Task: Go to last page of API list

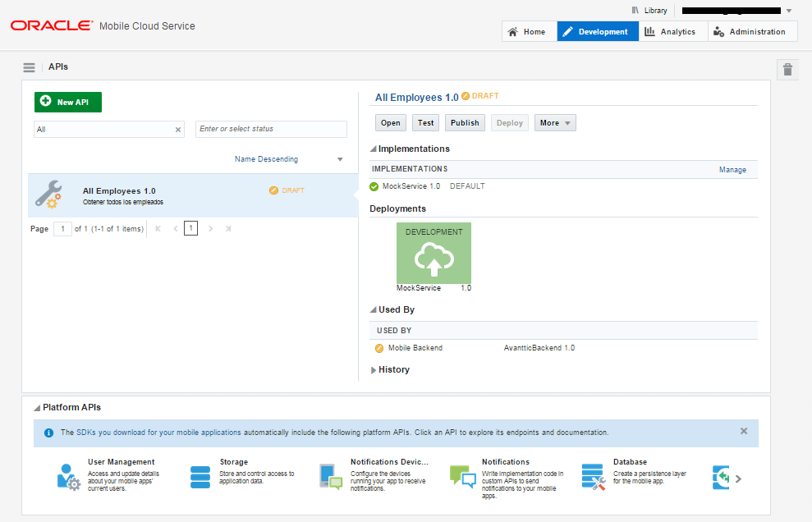Action: [228, 228]
